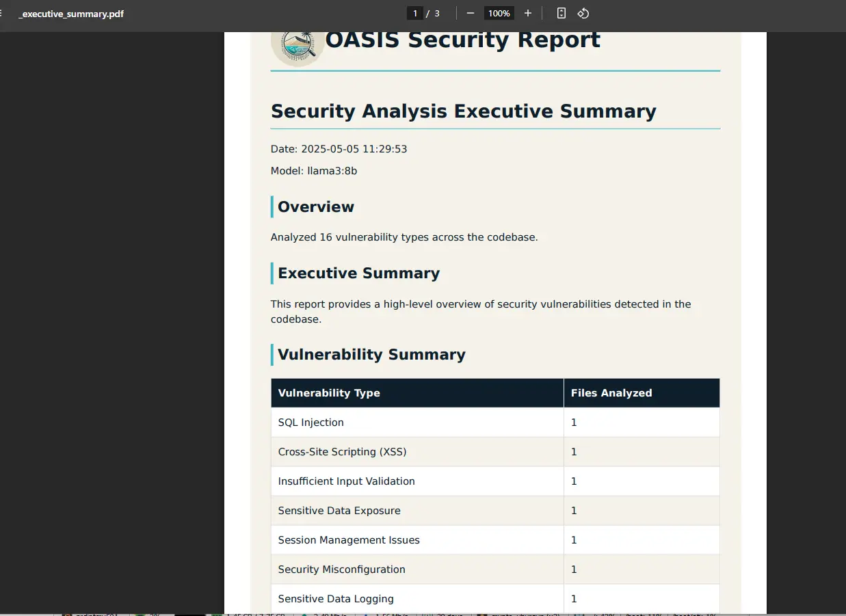Click the Vulnerability Summary section heading
The image size is (846, 616).
(x=371, y=355)
